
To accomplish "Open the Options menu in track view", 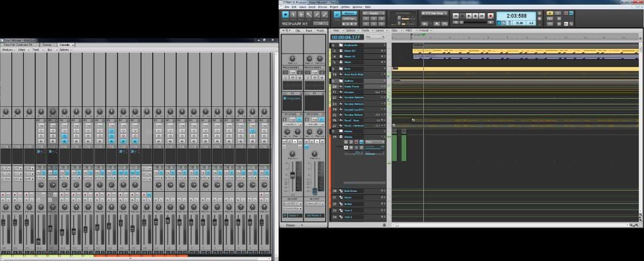I will click(350, 30).
